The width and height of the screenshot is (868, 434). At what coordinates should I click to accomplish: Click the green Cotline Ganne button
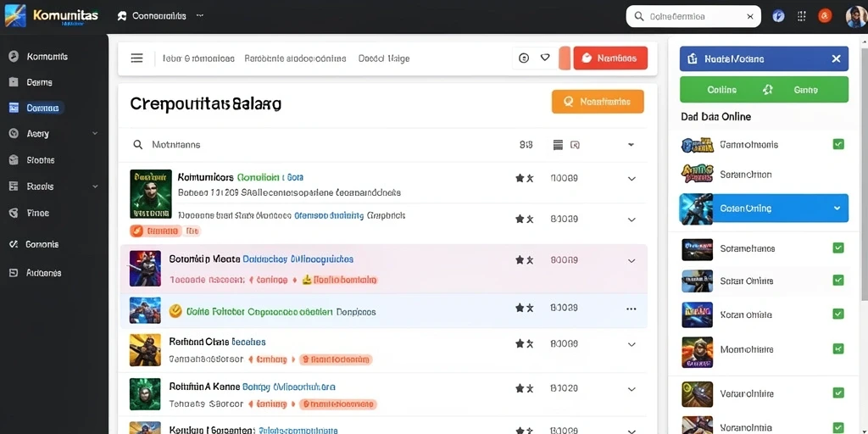764,90
